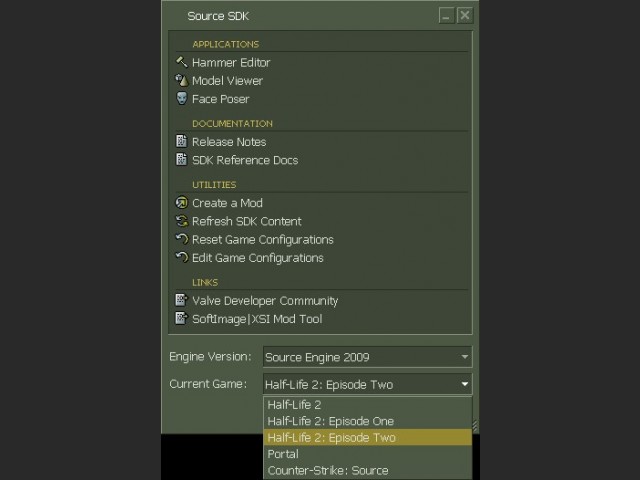
Task: Click the Current Game dropdown arrow
Action: (464, 384)
